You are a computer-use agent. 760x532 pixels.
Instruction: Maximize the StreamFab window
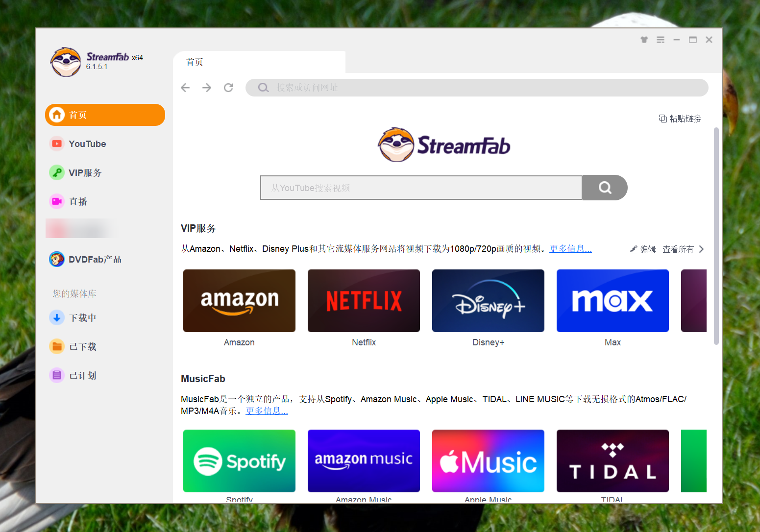click(693, 40)
